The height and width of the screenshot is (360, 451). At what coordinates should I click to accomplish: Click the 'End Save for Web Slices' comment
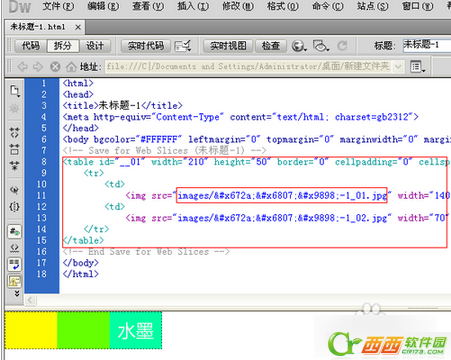146,252
